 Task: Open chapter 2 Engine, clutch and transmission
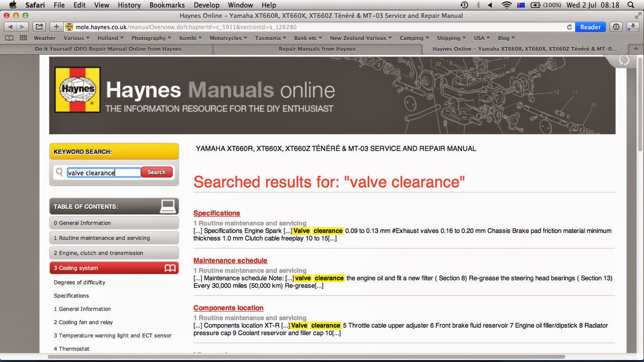click(114, 253)
